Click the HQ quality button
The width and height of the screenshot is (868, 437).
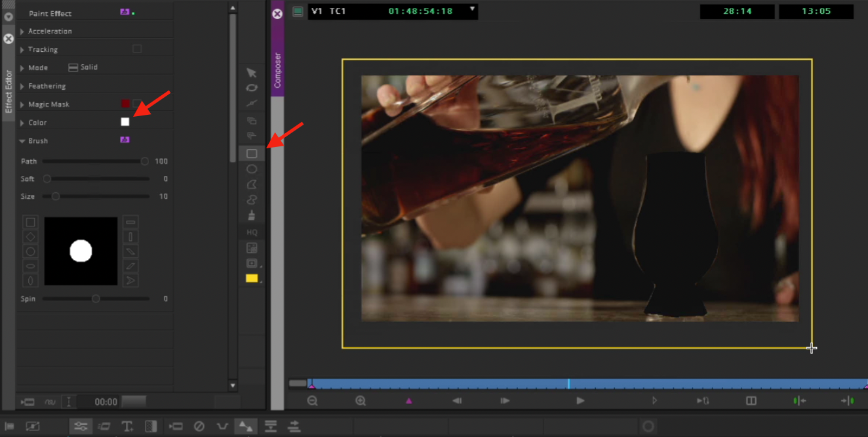click(252, 232)
